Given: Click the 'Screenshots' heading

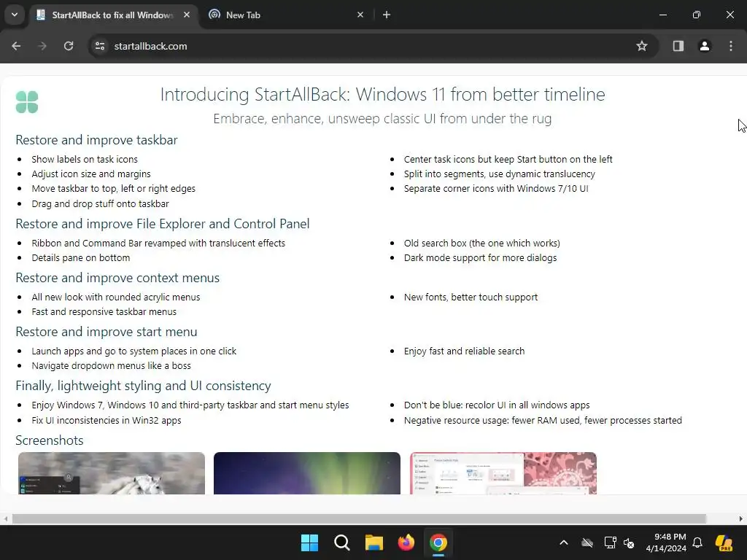Looking at the screenshot, I should (x=50, y=440).
